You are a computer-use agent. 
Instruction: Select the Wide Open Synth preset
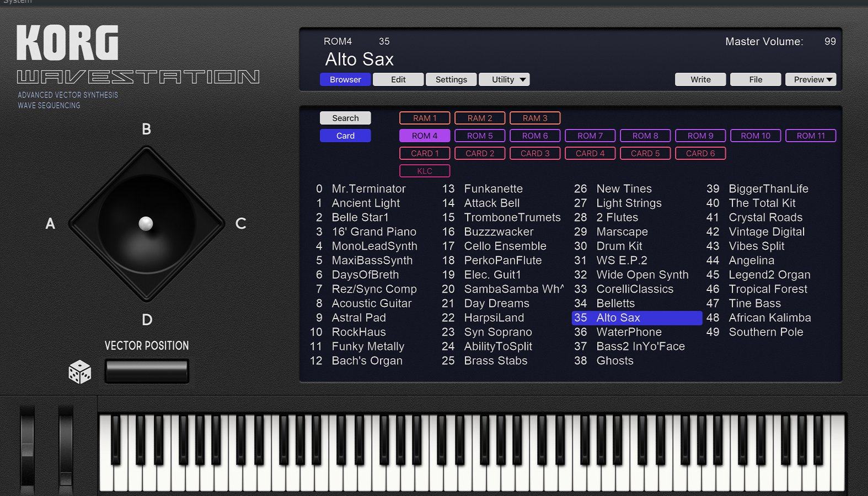click(642, 274)
